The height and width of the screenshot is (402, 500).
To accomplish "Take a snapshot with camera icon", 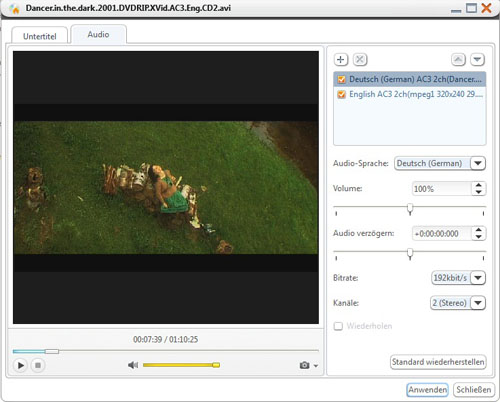I will pos(304,365).
